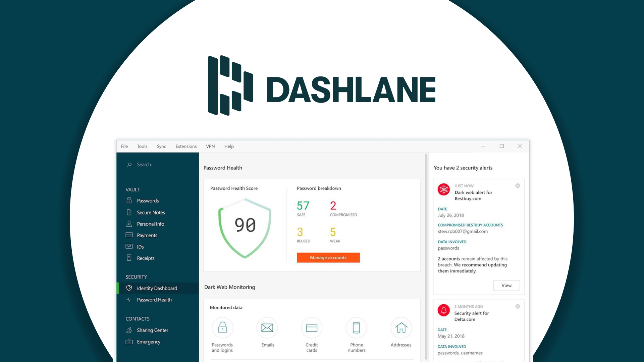Click the Bestbuy dark web alert icon
The width and height of the screenshot is (644, 362).
[x=444, y=189]
